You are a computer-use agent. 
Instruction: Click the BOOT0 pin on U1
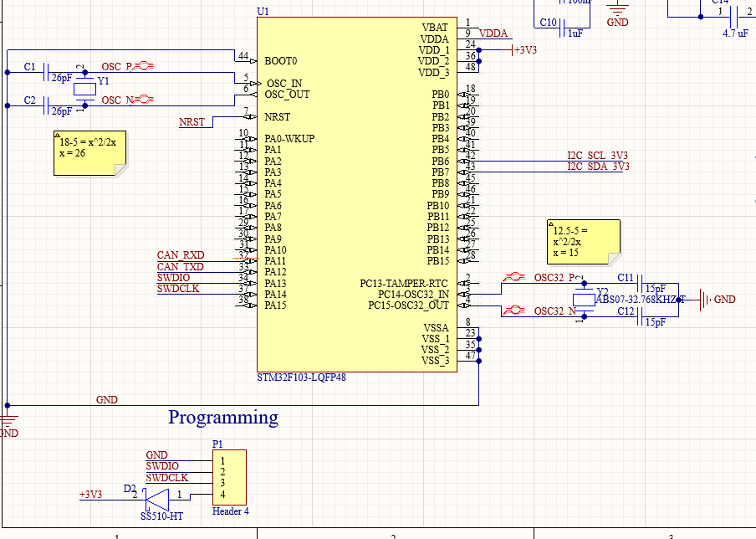pyautogui.click(x=247, y=61)
